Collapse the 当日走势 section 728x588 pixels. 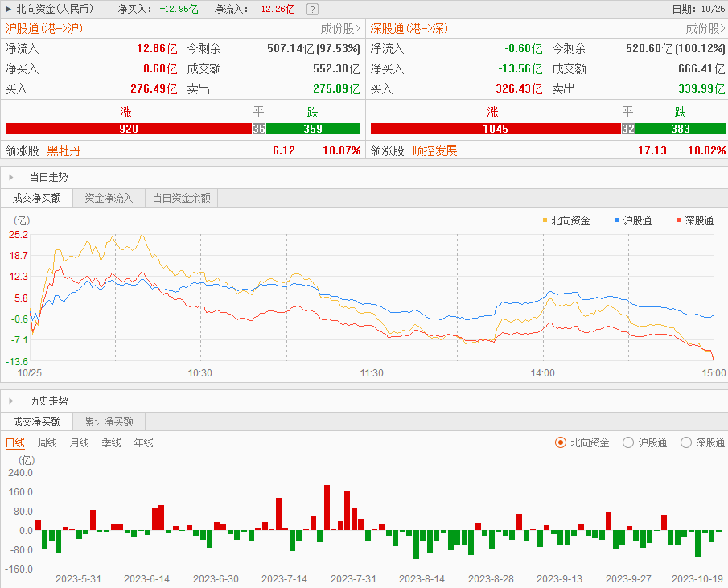pyautogui.click(x=10, y=177)
